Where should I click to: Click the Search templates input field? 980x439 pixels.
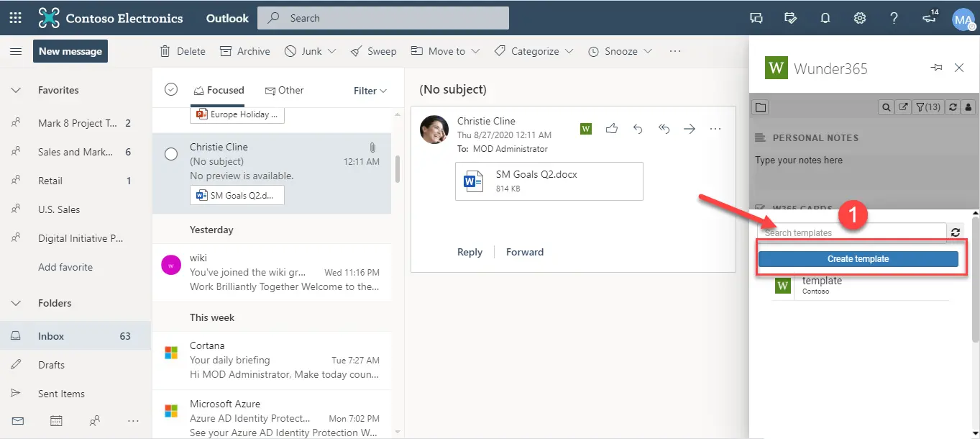(851, 232)
